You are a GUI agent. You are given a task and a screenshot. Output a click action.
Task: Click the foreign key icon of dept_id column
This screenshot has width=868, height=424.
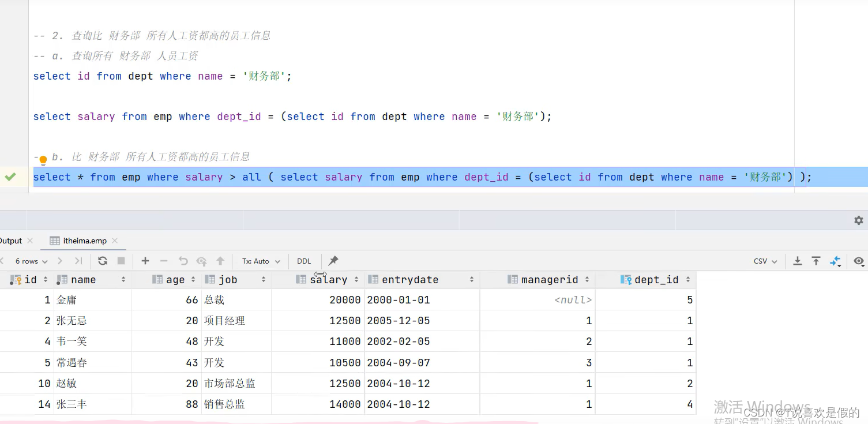626,279
